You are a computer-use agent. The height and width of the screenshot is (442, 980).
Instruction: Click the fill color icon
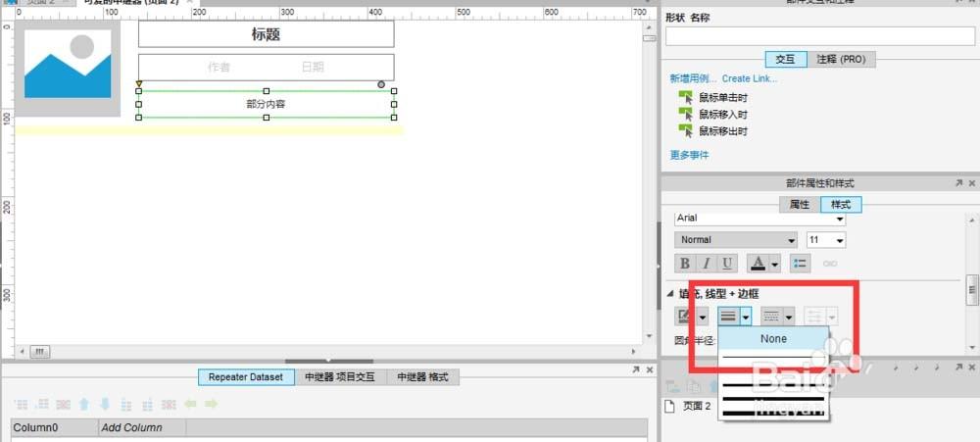tap(684, 317)
